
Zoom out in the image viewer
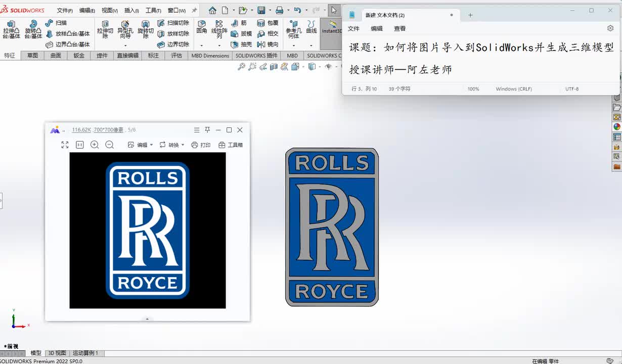click(x=109, y=145)
